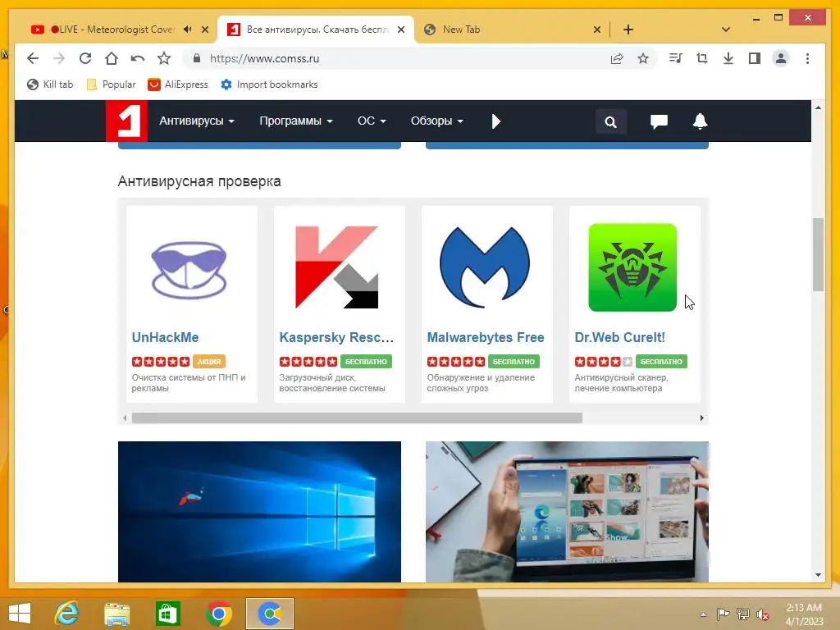Open the tab search chevron dropdown

726,30
